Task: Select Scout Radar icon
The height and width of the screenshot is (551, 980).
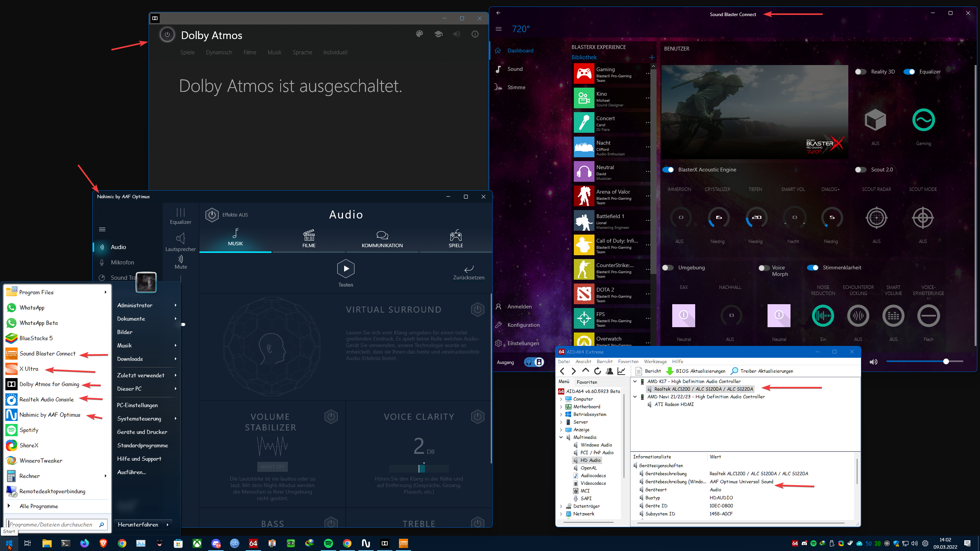Action: (876, 218)
